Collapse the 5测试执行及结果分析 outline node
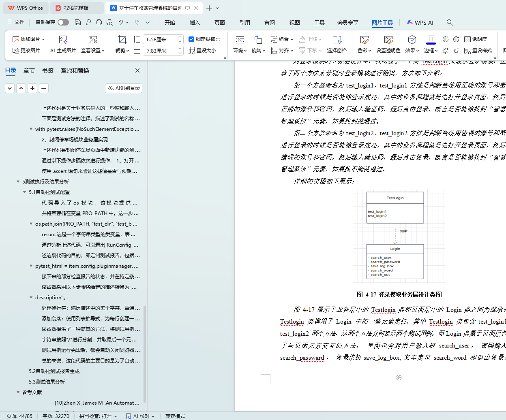The image size is (506, 420). [18, 182]
